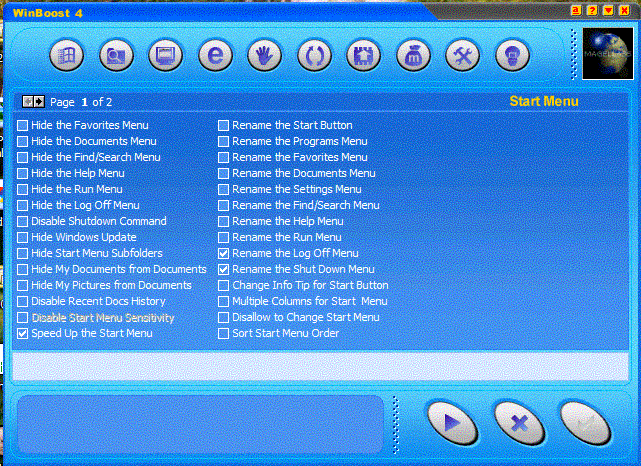
Task: Click the X cancel oval button
Action: point(519,423)
